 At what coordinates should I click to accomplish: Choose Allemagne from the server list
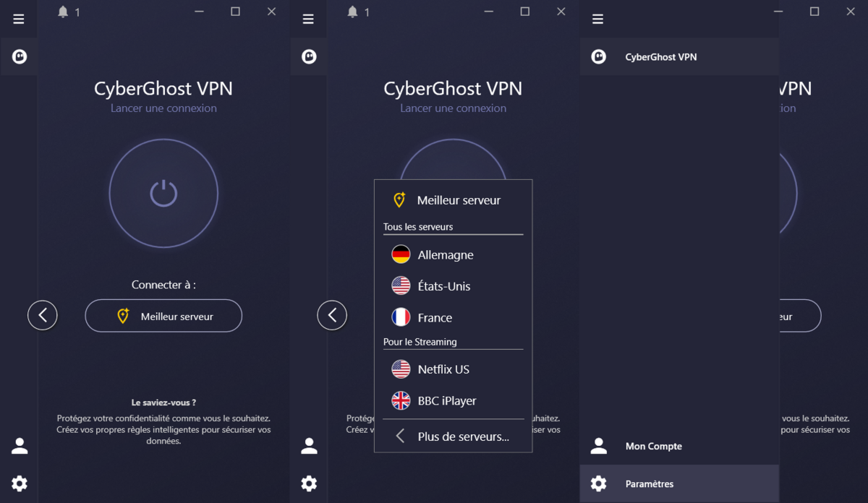point(453,254)
